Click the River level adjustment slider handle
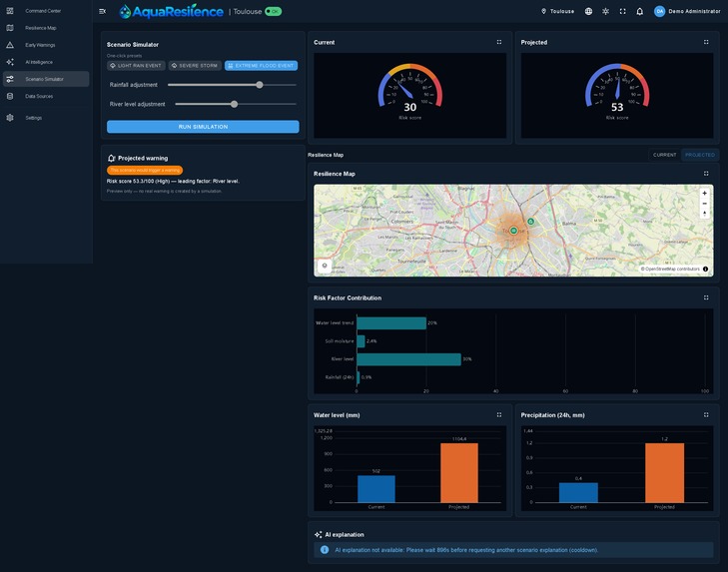The image size is (728, 572). tap(235, 104)
